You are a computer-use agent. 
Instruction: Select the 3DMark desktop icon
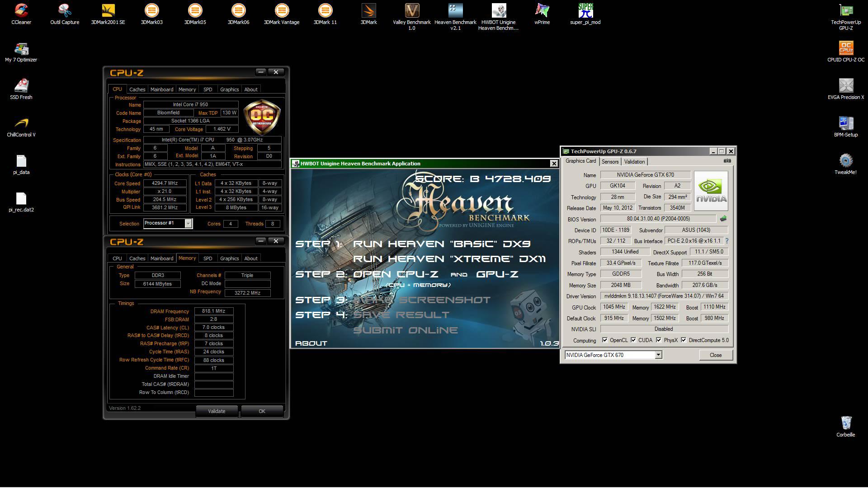pyautogui.click(x=368, y=14)
